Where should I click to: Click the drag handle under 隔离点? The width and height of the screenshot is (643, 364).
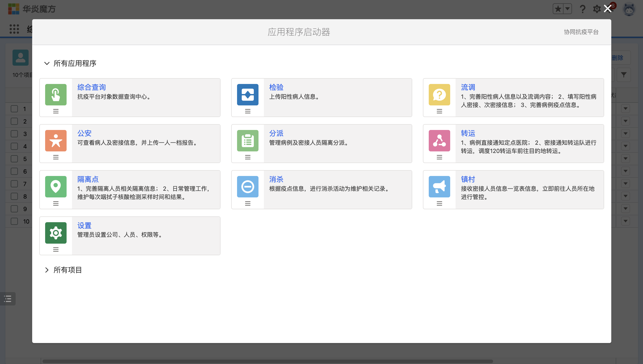pyautogui.click(x=56, y=203)
